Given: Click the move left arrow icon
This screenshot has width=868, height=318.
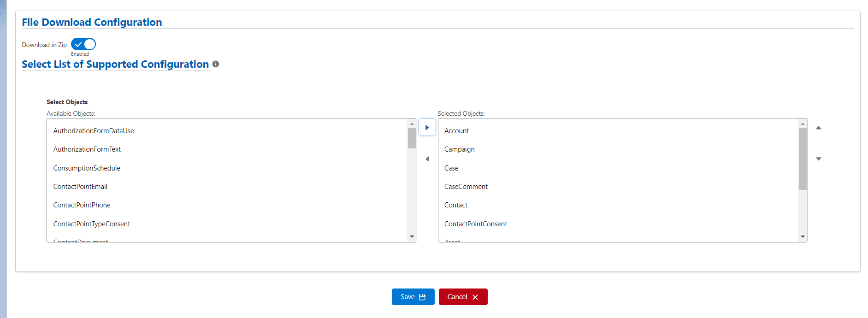Looking at the screenshot, I should coord(427,159).
